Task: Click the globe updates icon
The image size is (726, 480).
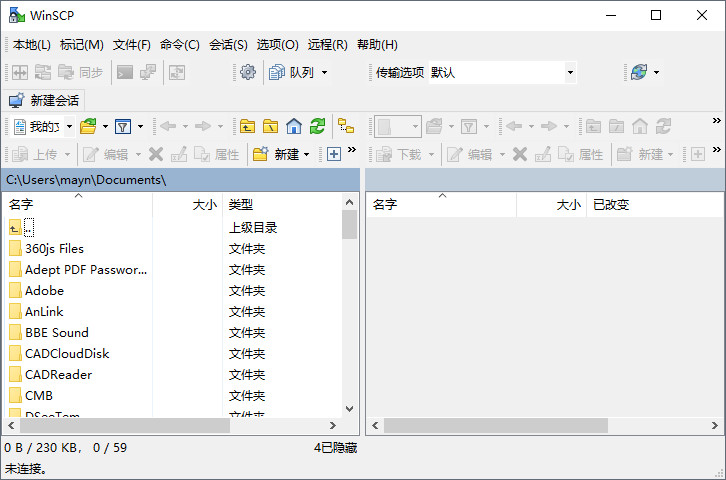Action: click(639, 72)
